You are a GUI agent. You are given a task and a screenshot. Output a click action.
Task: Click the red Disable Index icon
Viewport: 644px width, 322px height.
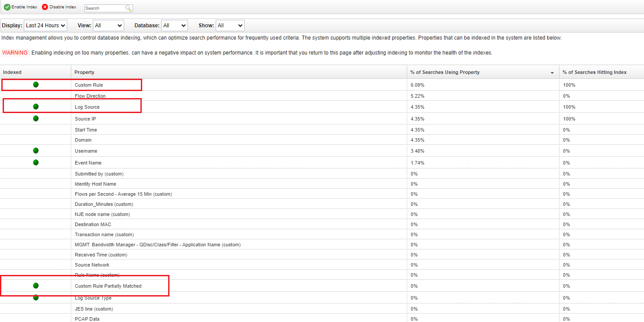(45, 7)
